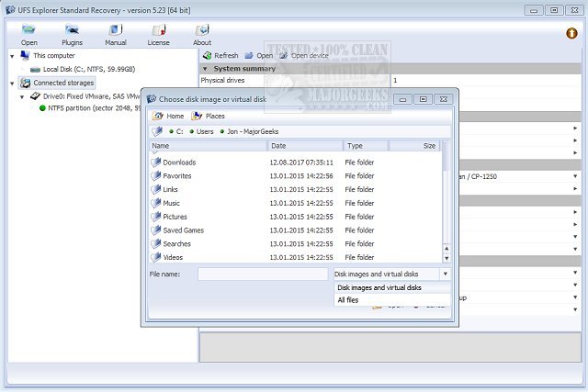Click the Searches folder icon
This screenshot has height=392, width=588.
pyautogui.click(x=155, y=243)
